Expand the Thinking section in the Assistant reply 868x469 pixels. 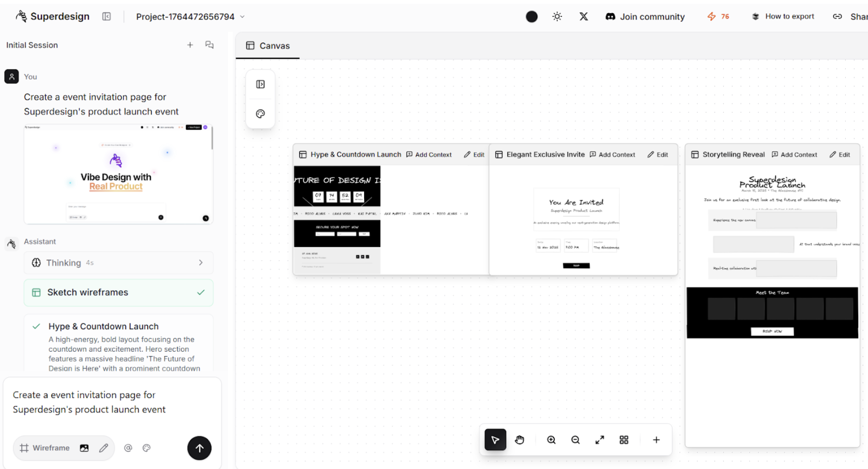201,262
